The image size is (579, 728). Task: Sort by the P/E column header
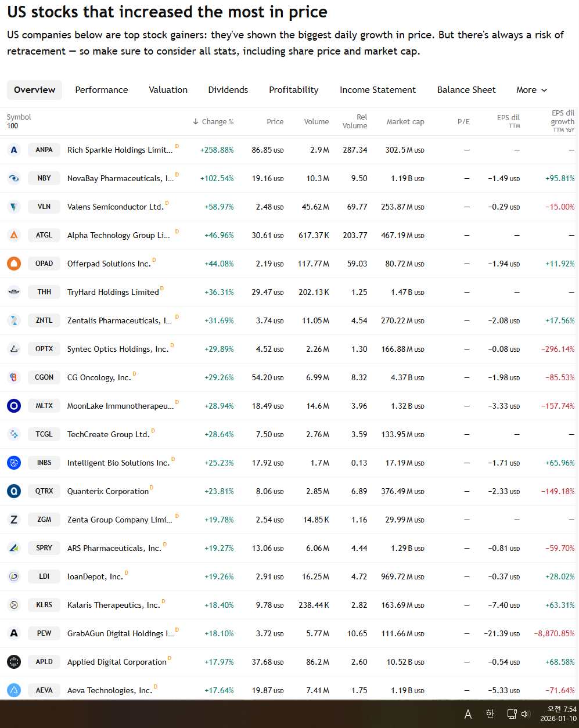[463, 122]
